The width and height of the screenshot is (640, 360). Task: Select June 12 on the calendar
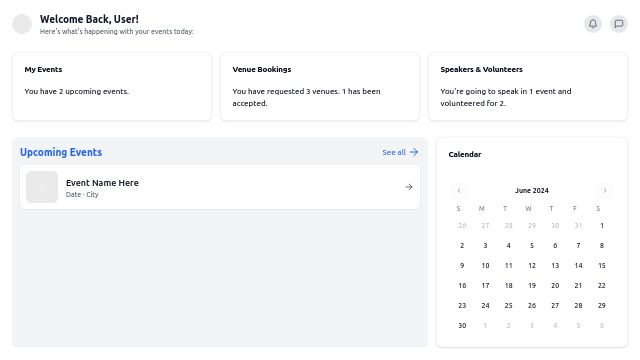click(532, 265)
